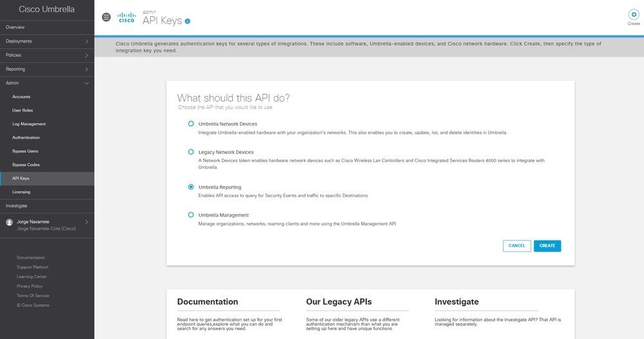Click the Cisco Systems copyright link
Screen dimensions: 644x339
tap(33, 305)
